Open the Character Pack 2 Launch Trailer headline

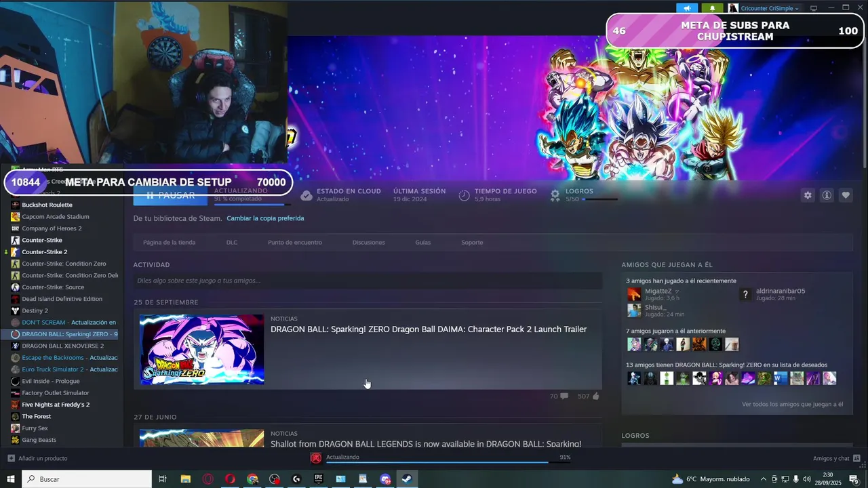point(429,329)
